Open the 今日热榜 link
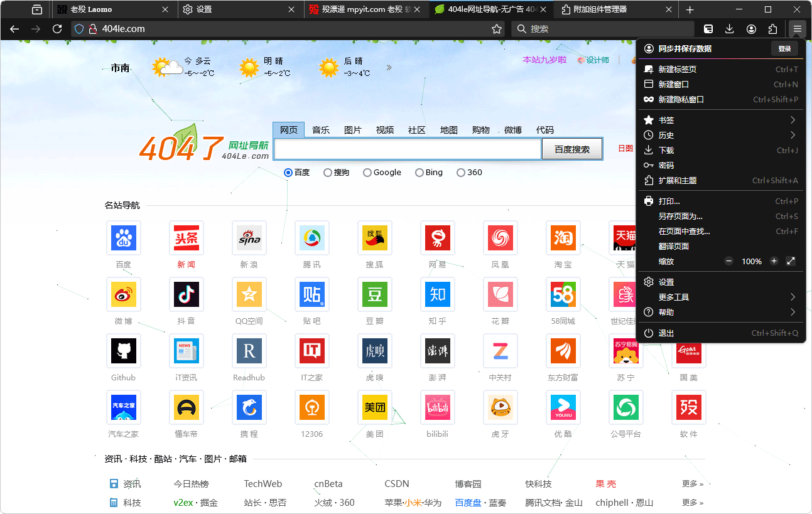Viewport: 812px width, 514px height. coord(192,484)
